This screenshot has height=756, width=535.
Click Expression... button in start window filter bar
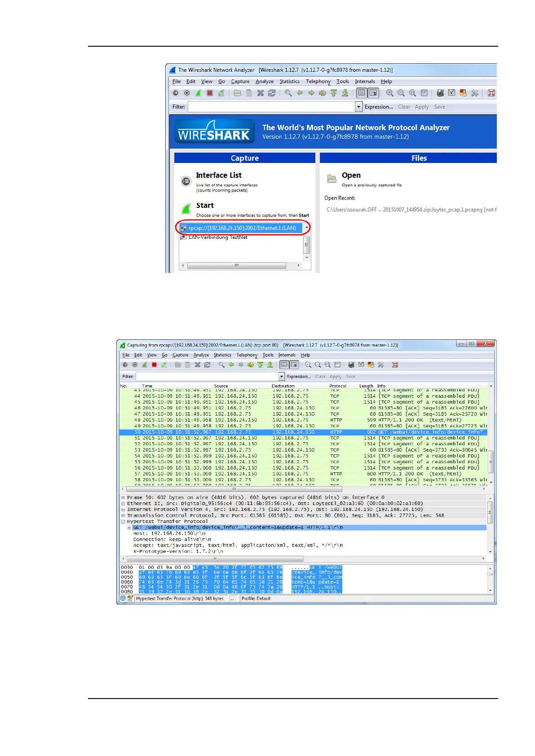[x=379, y=107]
